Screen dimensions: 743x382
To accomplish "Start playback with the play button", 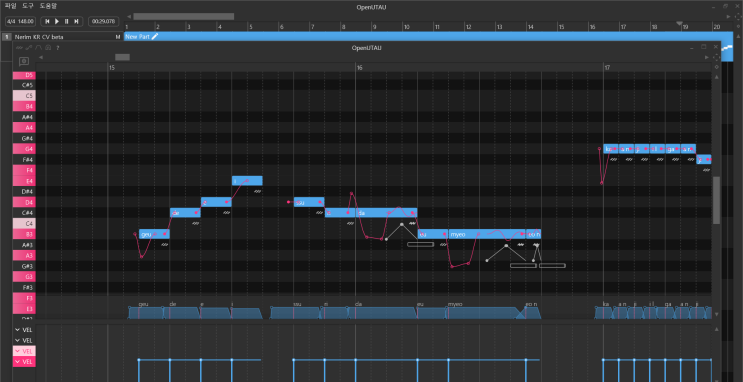I will 57,21.
